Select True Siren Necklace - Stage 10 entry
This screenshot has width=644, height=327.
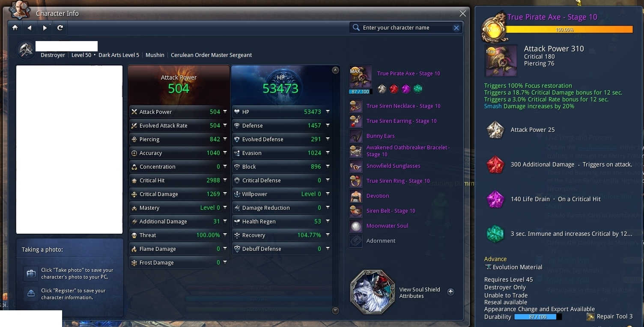tap(403, 106)
